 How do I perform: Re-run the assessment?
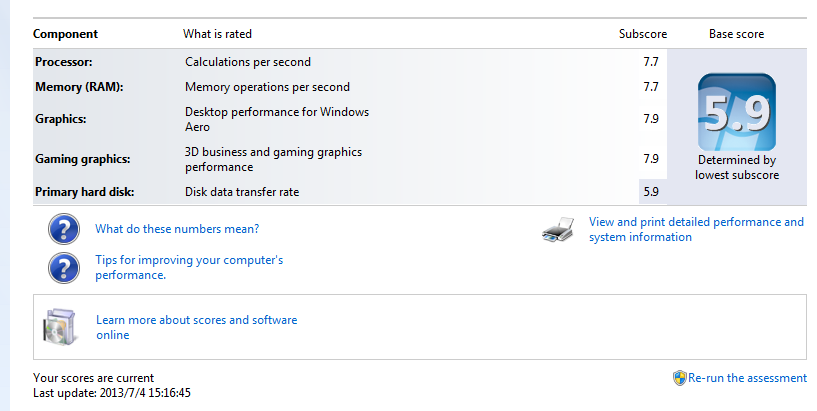[747, 378]
